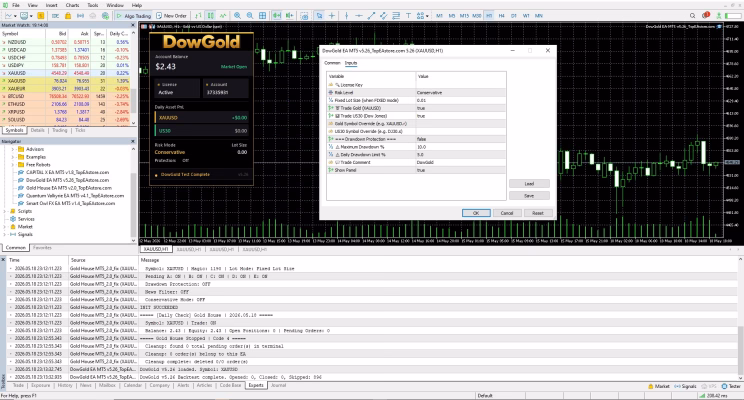Switch to the Common tab in dialog
The image size is (744, 400).
[x=332, y=63]
